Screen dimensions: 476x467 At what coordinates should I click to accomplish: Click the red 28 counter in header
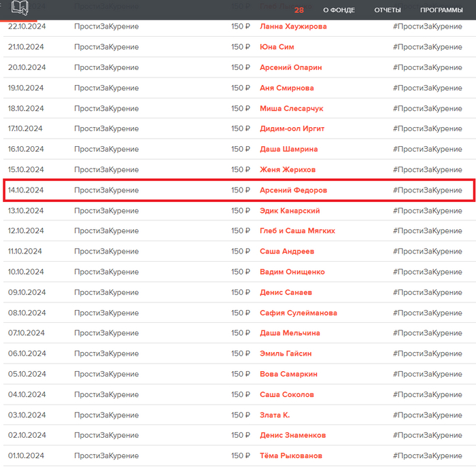299,10
